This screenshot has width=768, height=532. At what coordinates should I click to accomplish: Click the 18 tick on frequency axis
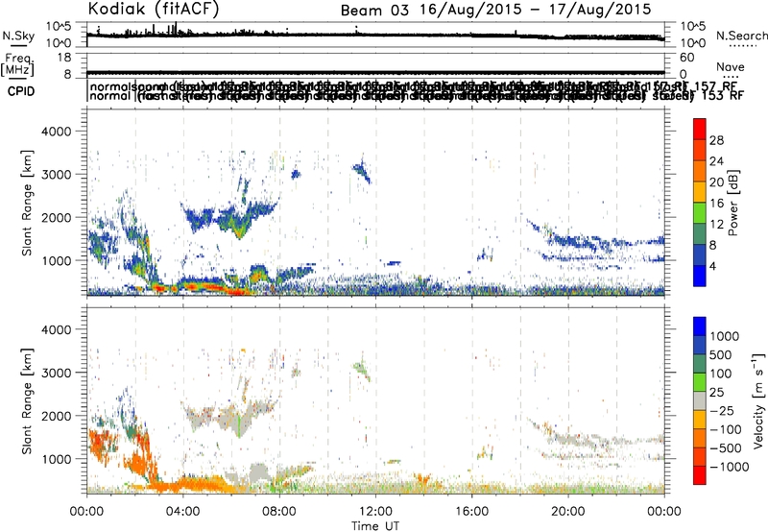coord(64,58)
